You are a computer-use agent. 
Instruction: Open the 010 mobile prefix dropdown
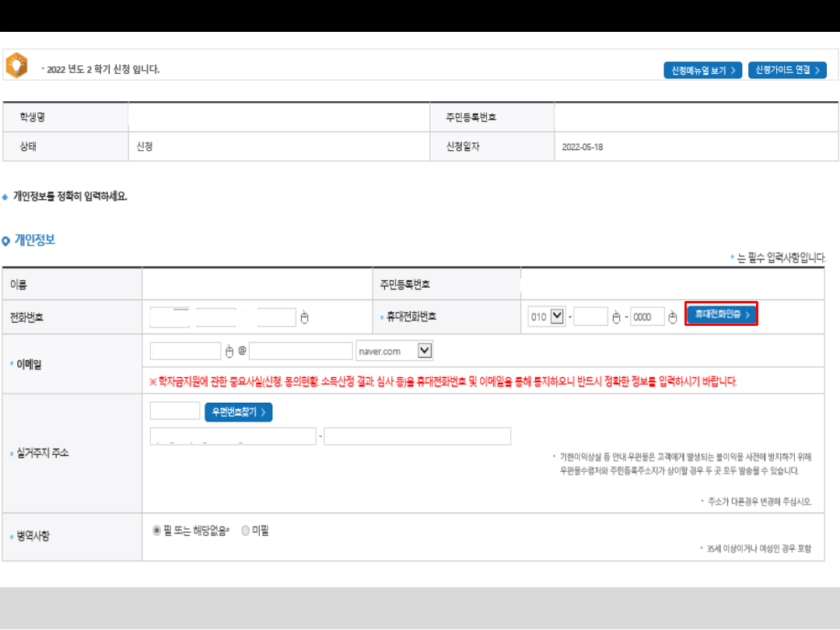click(x=557, y=317)
